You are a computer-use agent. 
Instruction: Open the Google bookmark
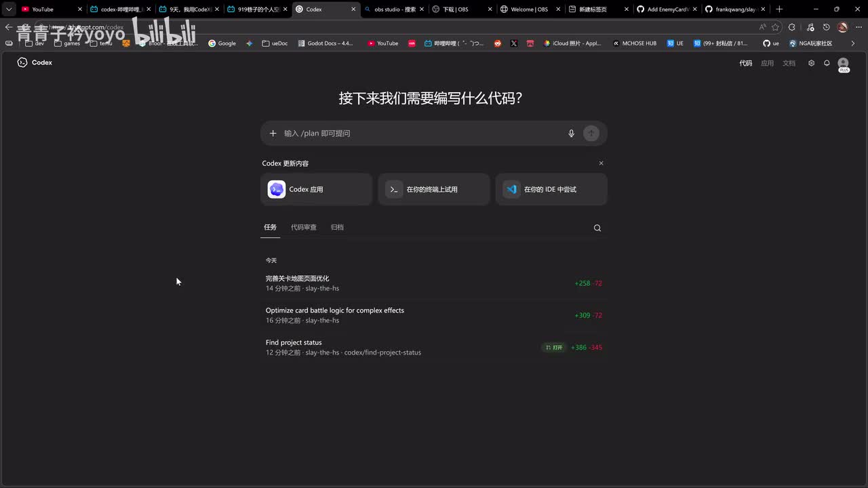pos(222,43)
